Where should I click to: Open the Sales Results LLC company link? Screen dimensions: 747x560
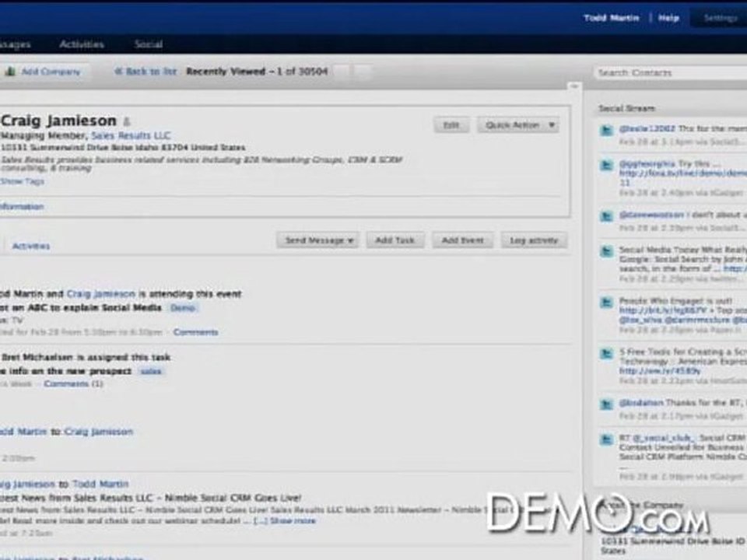pyautogui.click(x=131, y=135)
